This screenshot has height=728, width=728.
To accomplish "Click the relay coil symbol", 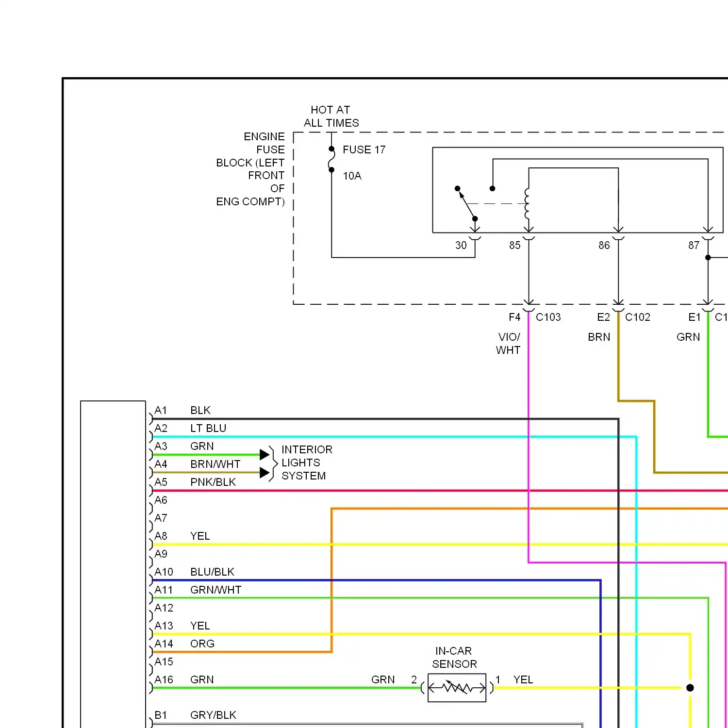I will (x=528, y=204).
